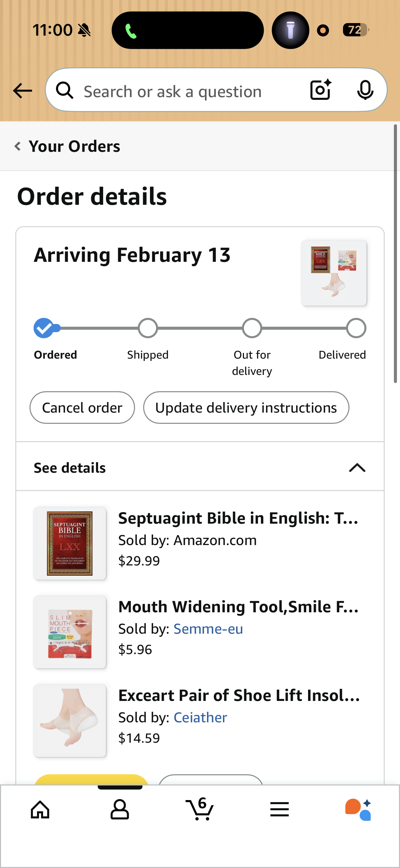Open the account profile icon
Image resolution: width=400 pixels, height=868 pixels.
(x=120, y=810)
